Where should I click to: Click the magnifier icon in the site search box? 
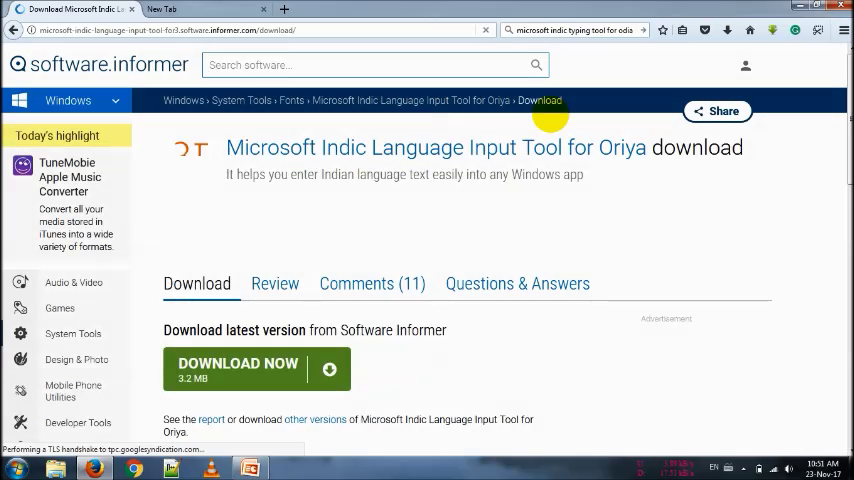click(x=536, y=65)
